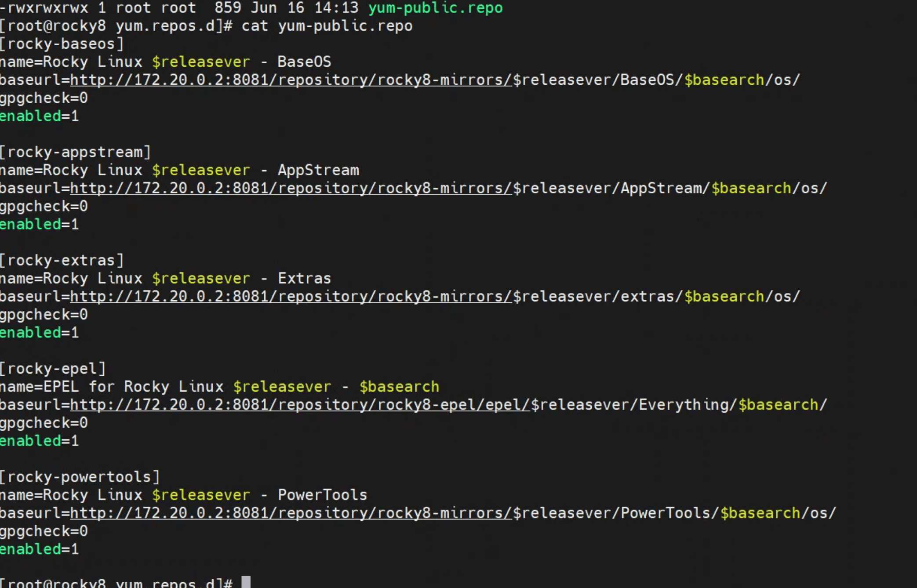Image resolution: width=917 pixels, height=588 pixels.
Task: Click the 'cat yum-public.repo' command text
Action: pyautogui.click(x=327, y=26)
